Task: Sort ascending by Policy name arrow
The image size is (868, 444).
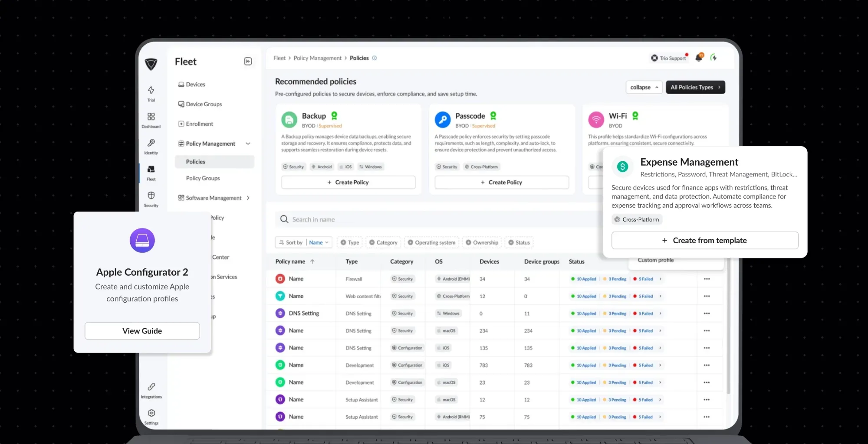Action: tap(312, 261)
